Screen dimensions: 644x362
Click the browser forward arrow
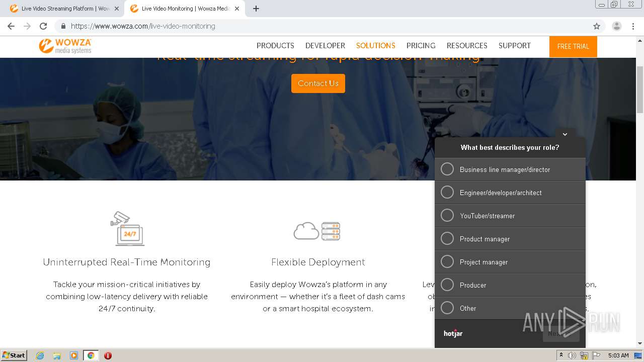coord(27,26)
